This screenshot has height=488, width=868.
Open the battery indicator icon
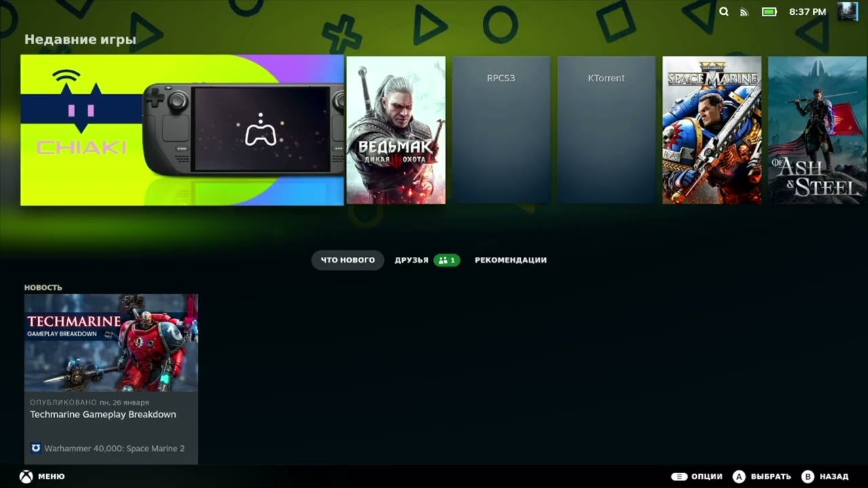(x=769, y=12)
